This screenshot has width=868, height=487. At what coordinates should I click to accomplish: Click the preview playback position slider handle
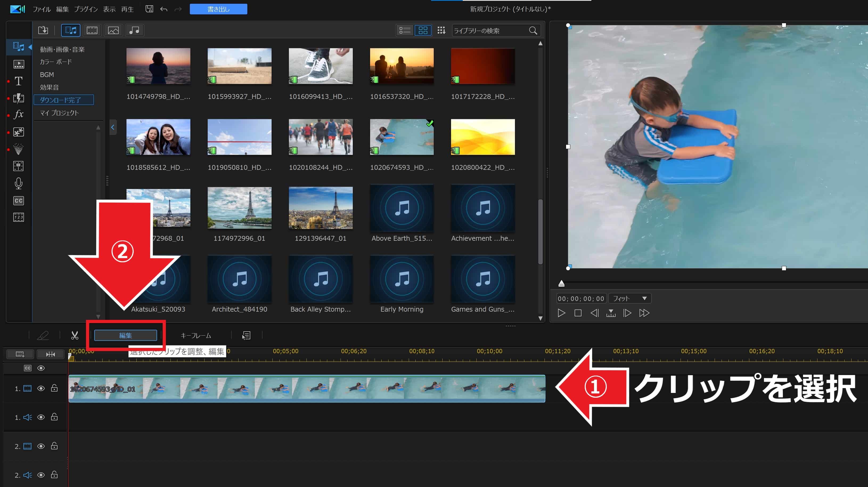[561, 284]
